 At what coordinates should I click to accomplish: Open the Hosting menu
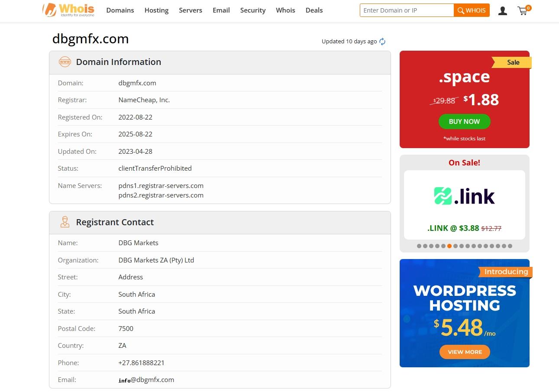point(156,10)
